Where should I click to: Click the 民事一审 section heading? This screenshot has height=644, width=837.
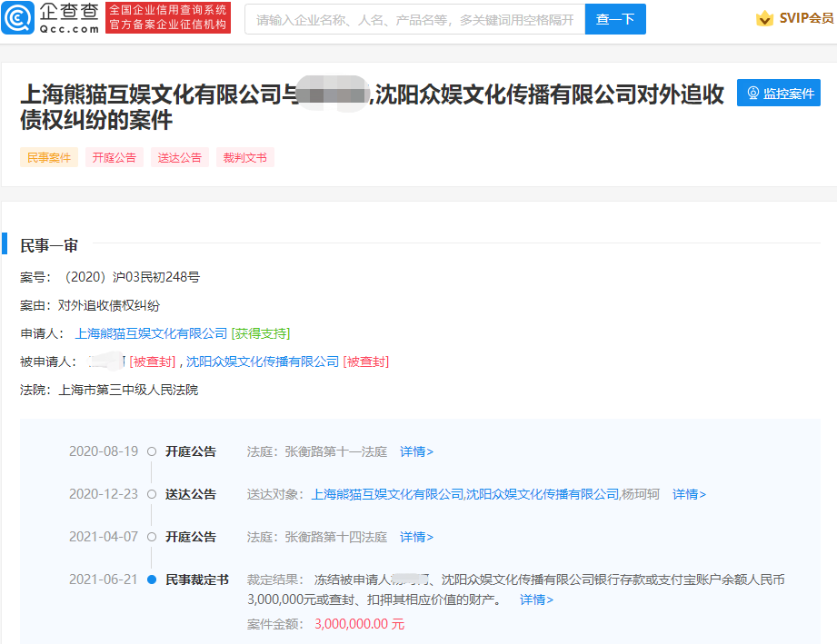coord(49,245)
